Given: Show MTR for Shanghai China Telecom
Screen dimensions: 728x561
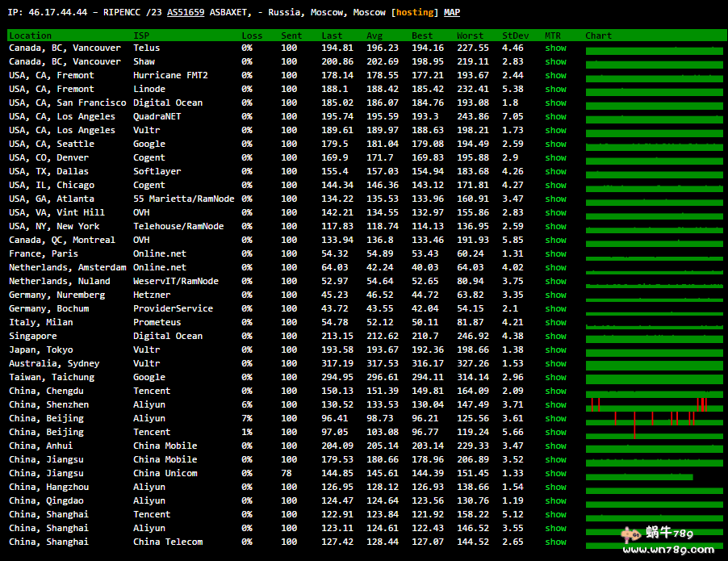Looking at the screenshot, I should click(x=555, y=542).
